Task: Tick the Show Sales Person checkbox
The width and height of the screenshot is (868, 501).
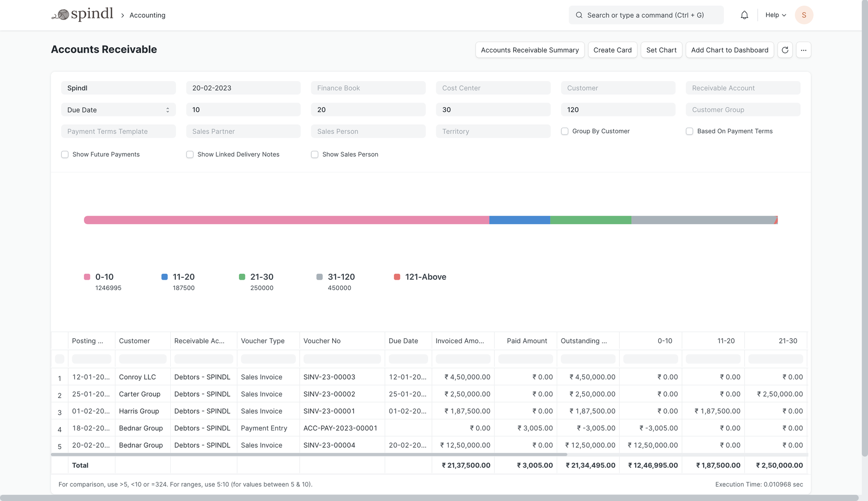Action: (x=315, y=154)
